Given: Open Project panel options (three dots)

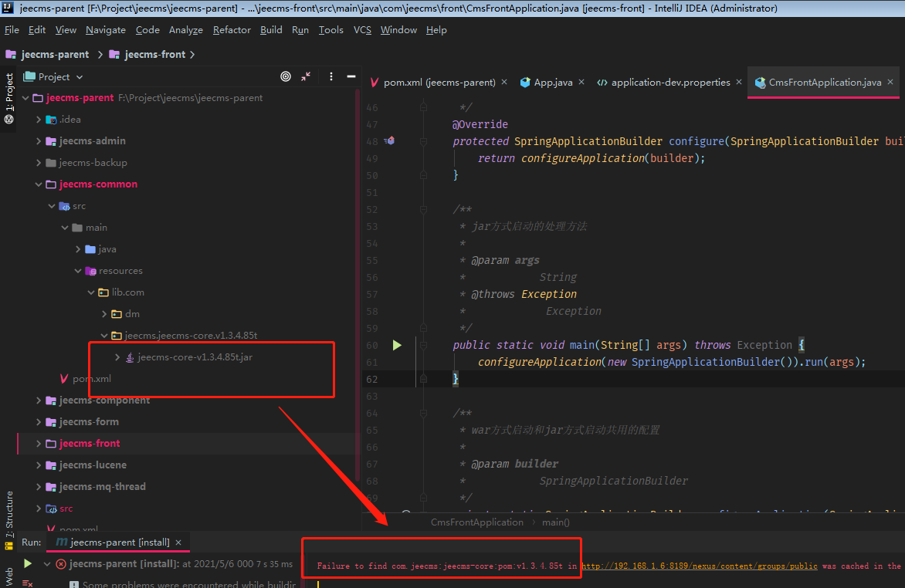Looking at the screenshot, I should (x=331, y=76).
